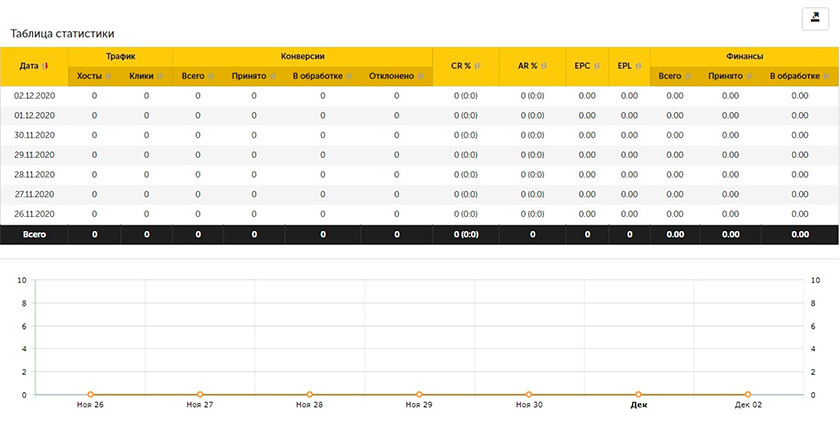Screen dimensions: 840x427
Task: Click the Хосты cell in the 30.11.2020 row
Action: pos(94,135)
